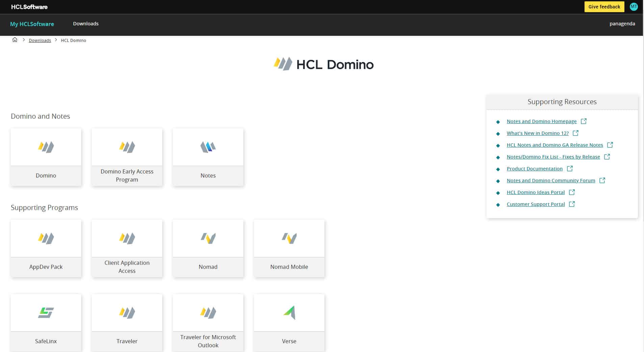
Task: Select the Nomad Mobile tile icon
Action: point(289,238)
